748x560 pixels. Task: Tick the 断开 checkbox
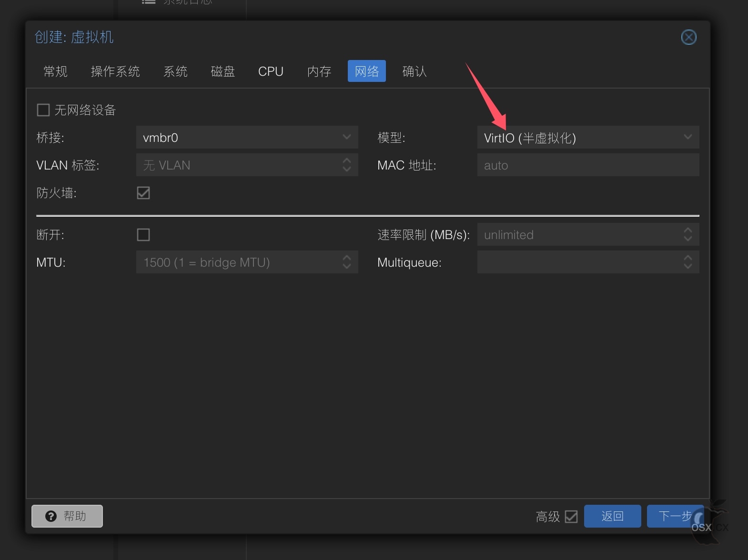143,235
